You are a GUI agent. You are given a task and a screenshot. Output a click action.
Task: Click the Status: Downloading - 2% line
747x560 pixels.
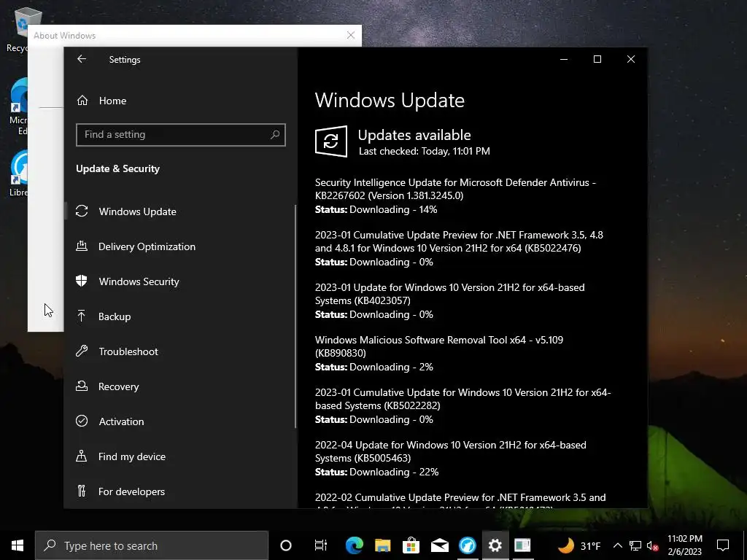click(374, 367)
